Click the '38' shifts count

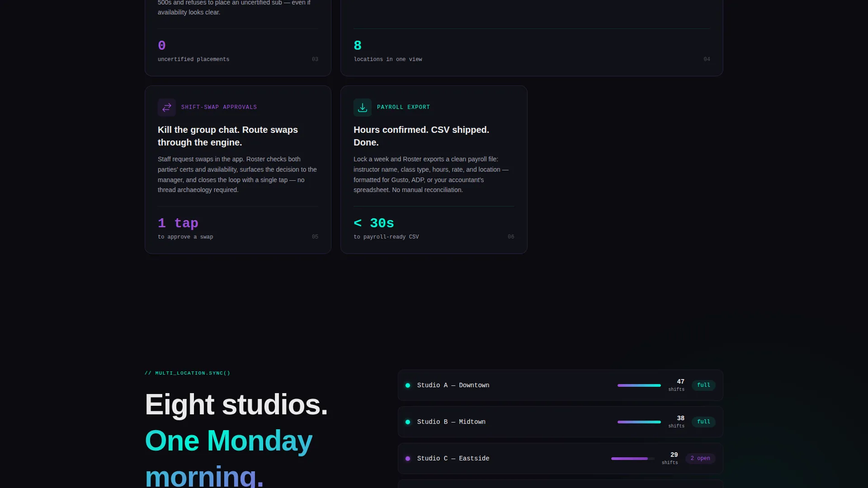tap(680, 418)
